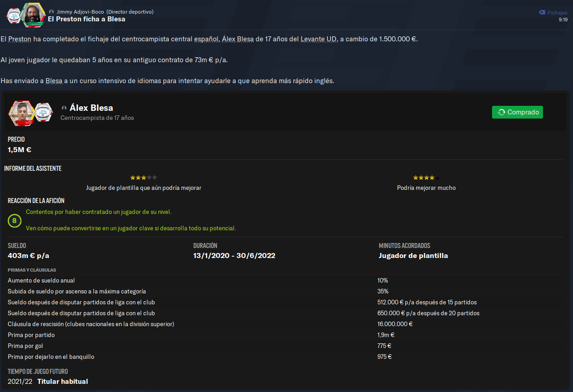
Task: Click the person icon beside Jimmy Adjovi-Boco
Action: click(x=51, y=12)
